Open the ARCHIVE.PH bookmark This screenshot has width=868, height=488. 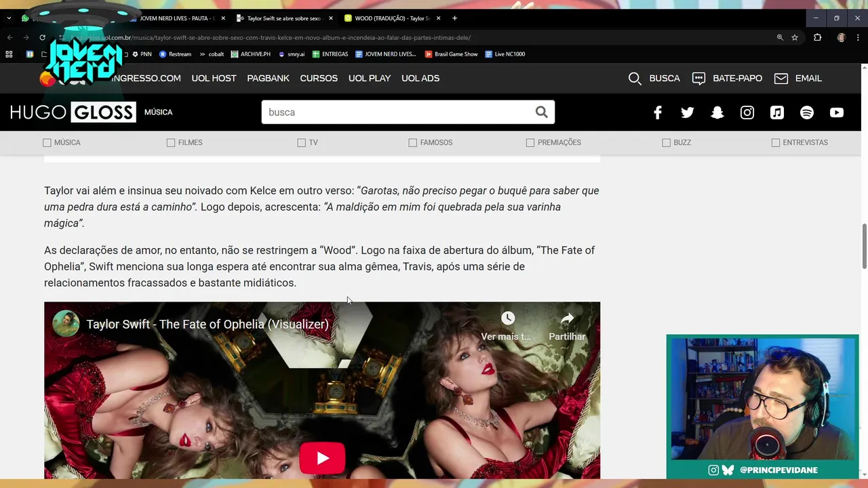click(x=251, y=54)
